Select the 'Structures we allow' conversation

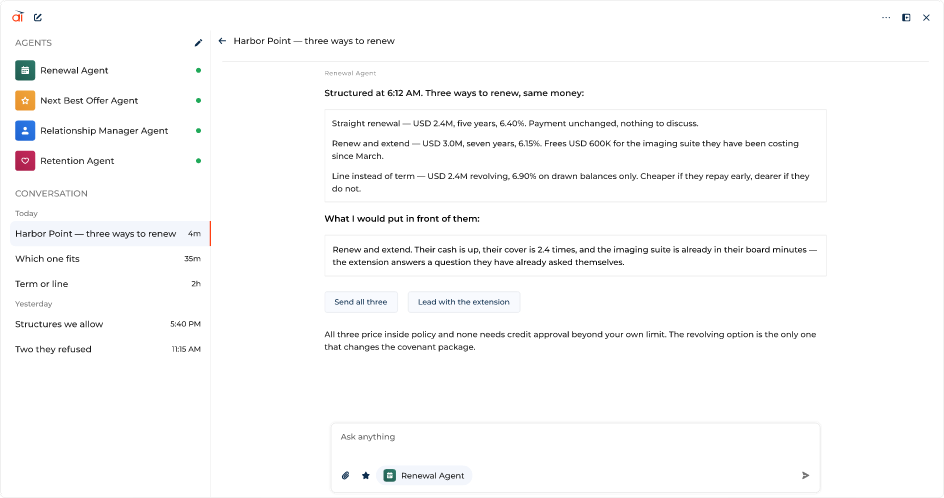108,324
